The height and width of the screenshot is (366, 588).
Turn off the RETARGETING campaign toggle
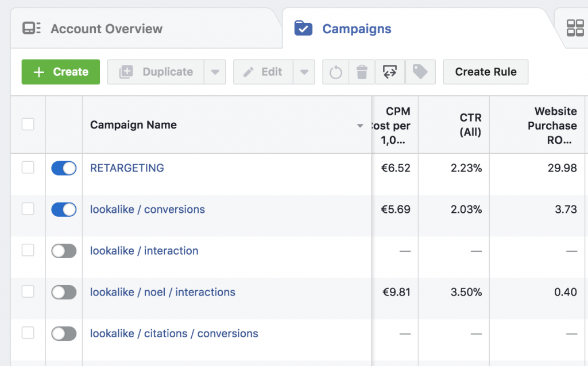point(64,168)
